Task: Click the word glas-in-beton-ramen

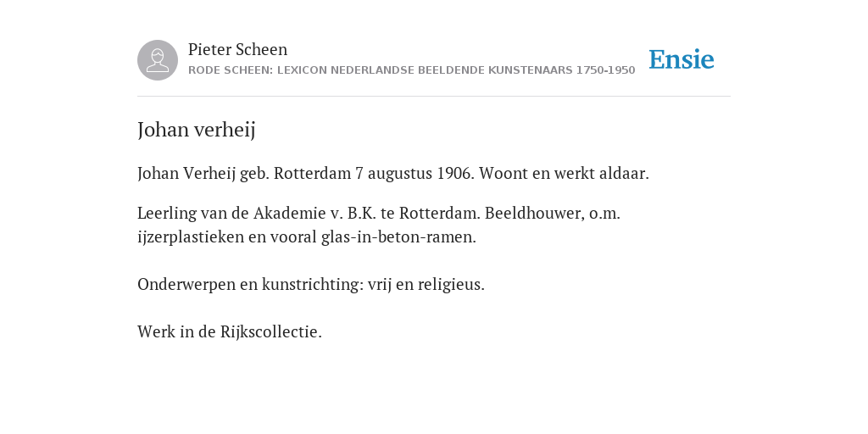Action: pyautogui.click(x=398, y=237)
